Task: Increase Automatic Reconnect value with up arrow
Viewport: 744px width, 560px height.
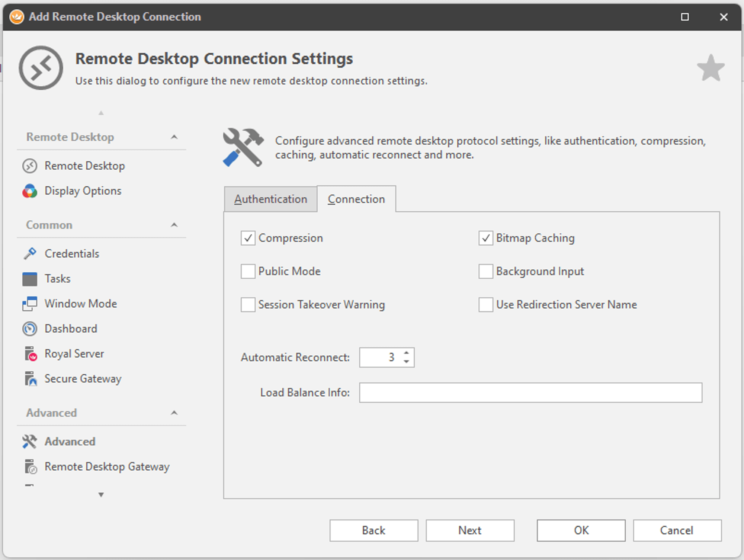Action: point(407,352)
